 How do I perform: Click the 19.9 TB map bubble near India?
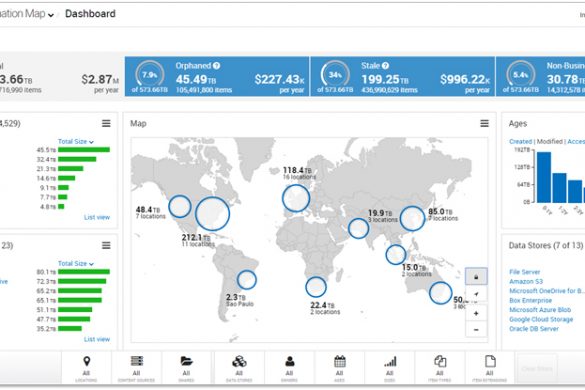click(x=359, y=228)
